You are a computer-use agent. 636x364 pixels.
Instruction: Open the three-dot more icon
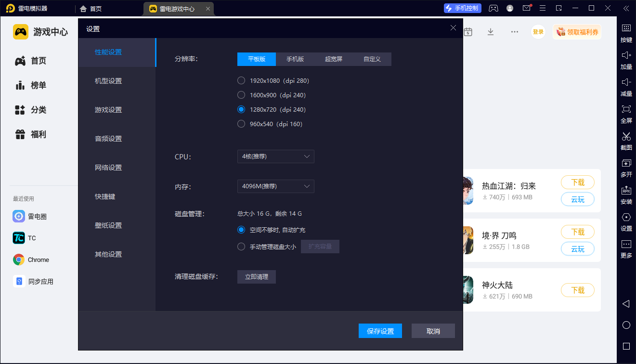[x=515, y=32]
